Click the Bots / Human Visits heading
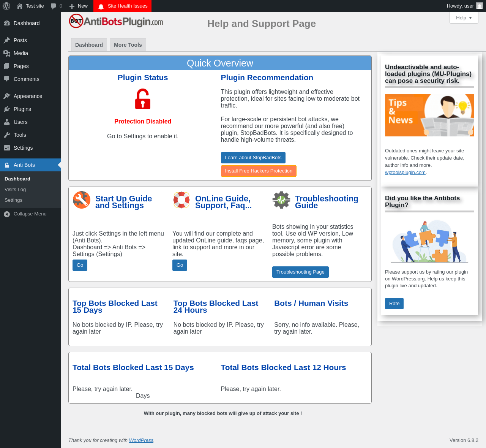 tap(311, 303)
